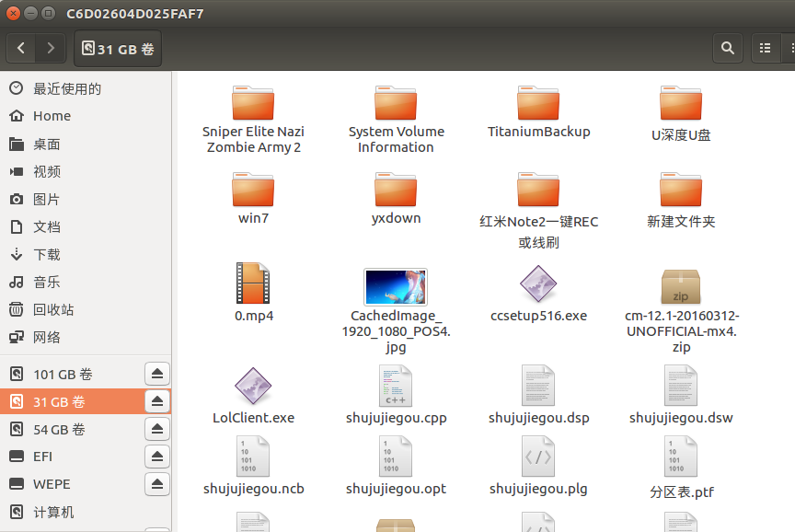
Task: Select shujujiegou.ncb binary file
Action: (254, 467)
